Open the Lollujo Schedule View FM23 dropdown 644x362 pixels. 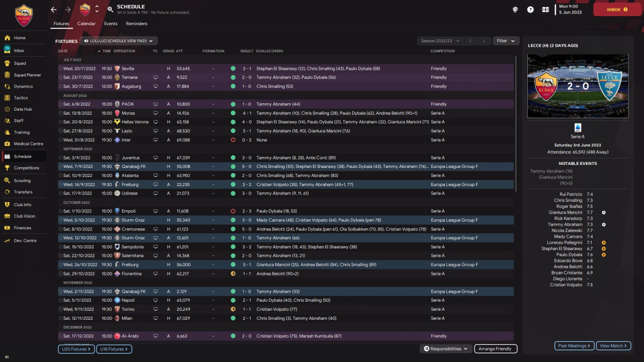pyautogui.click(x=119, y=41)
